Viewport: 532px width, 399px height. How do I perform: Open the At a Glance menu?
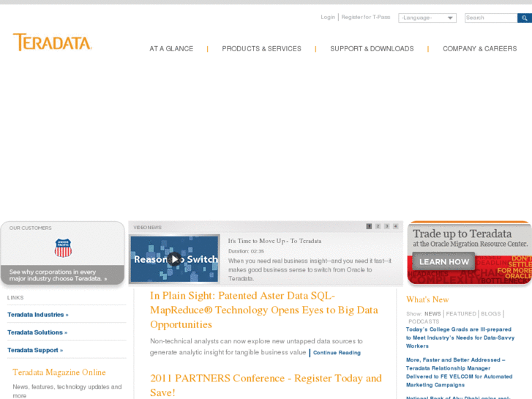[171, 49]
